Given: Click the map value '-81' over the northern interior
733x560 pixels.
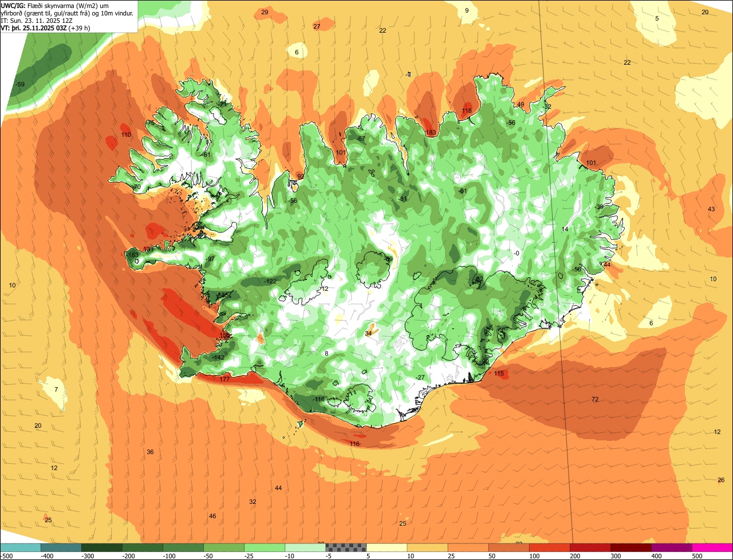Looking at the screenshot, I should click(403, 199).
